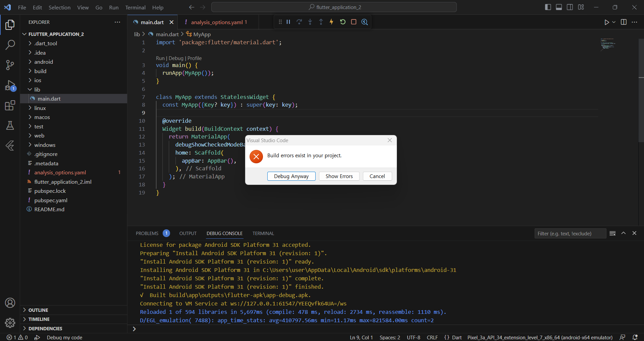Click the debug Step Over icon
This screenshot has width=644, height=341.
tap(299, 22)
